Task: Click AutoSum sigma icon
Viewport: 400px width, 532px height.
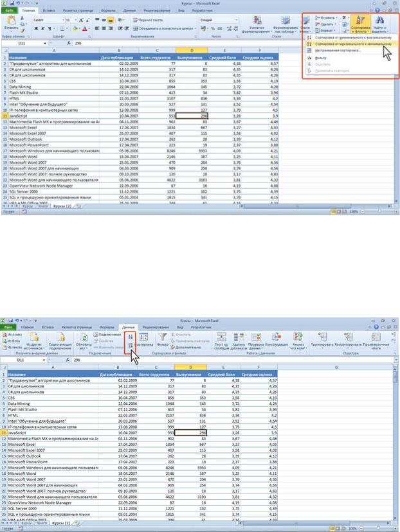Action: point(344,17)
